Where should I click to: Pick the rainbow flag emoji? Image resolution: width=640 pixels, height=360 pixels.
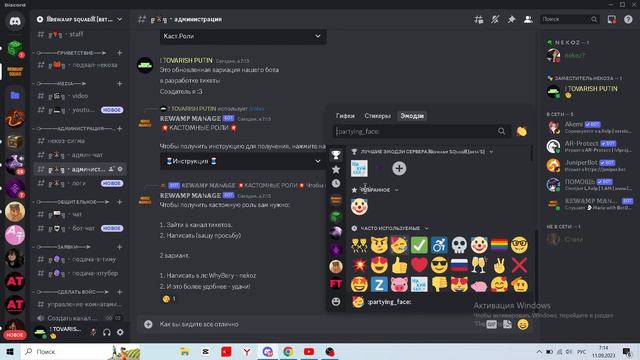[499, 245]
